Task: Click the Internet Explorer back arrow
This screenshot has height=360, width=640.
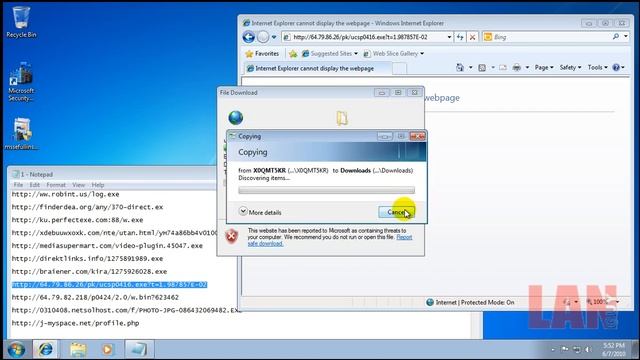Action: (249, 37)
